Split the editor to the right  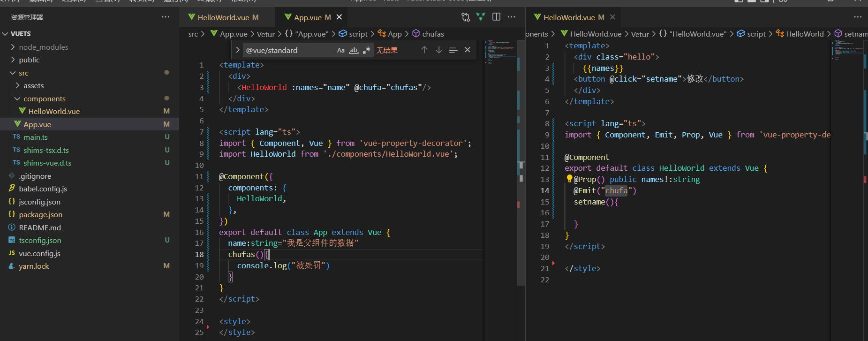click(x=496, y=17)
